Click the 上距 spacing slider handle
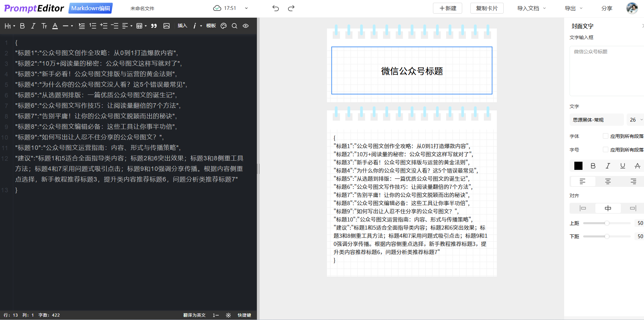This screenshot has width=644, height=320. 607,223
